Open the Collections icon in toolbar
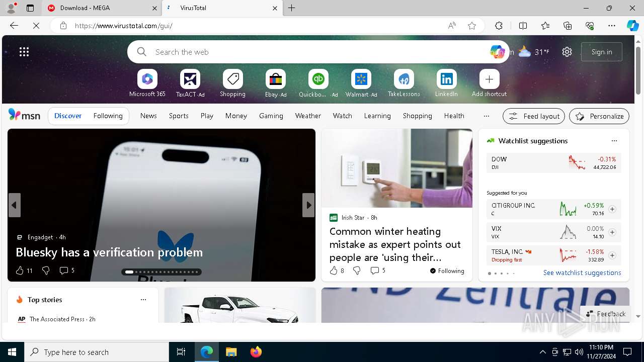The height and width of the screenshot is (362, 644). (568, 26)
